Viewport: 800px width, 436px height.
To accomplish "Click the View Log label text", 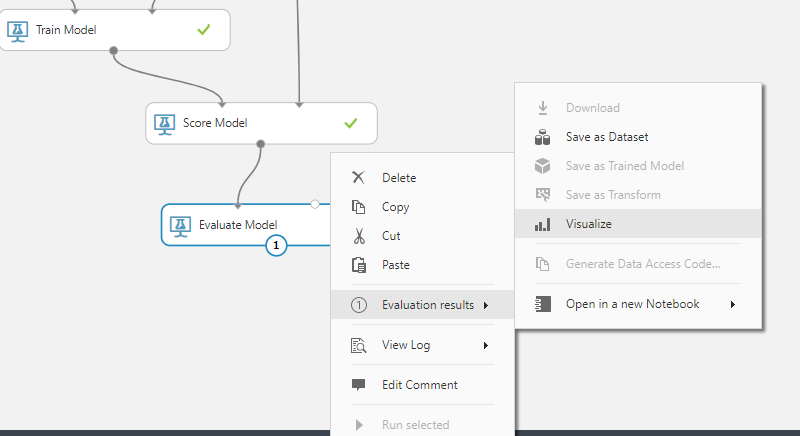I will pos(406,345).
